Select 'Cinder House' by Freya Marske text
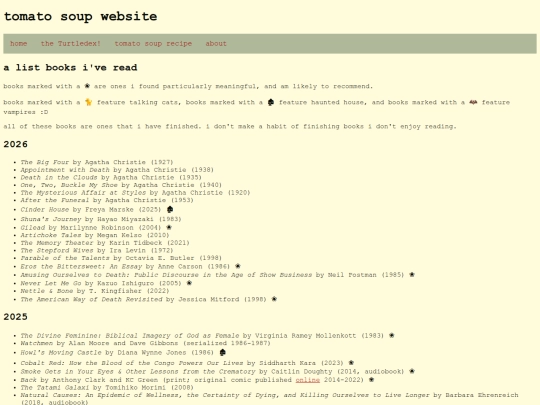 91,209
